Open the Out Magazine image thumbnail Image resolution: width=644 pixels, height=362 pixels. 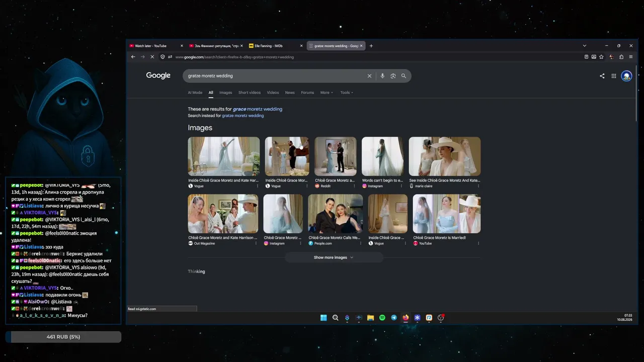(223, 214)
